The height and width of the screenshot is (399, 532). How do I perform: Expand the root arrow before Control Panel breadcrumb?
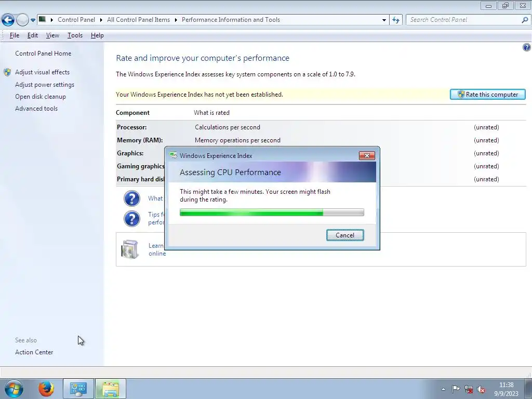click(x=51, y=20)
